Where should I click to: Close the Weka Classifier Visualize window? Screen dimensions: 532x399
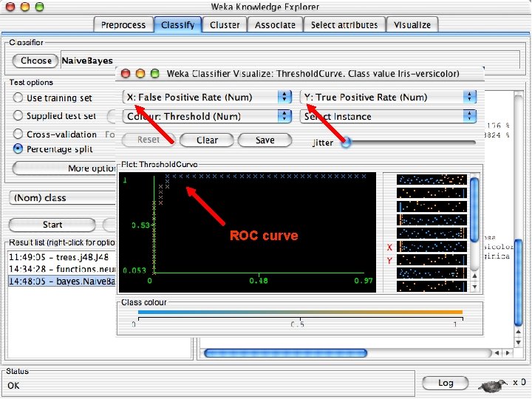click(126, 73)
